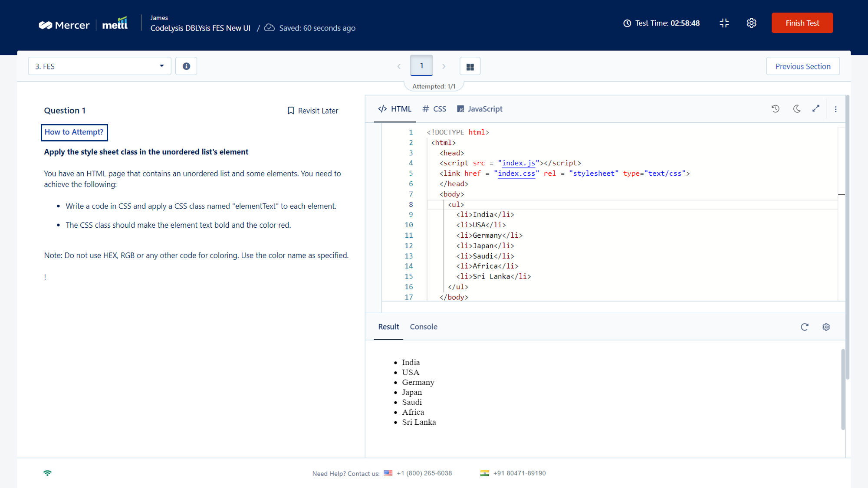The width and height of the screenshot is (868, 488).
Task: Click the US flag contact icon
Action: click(x=388, y=473)
